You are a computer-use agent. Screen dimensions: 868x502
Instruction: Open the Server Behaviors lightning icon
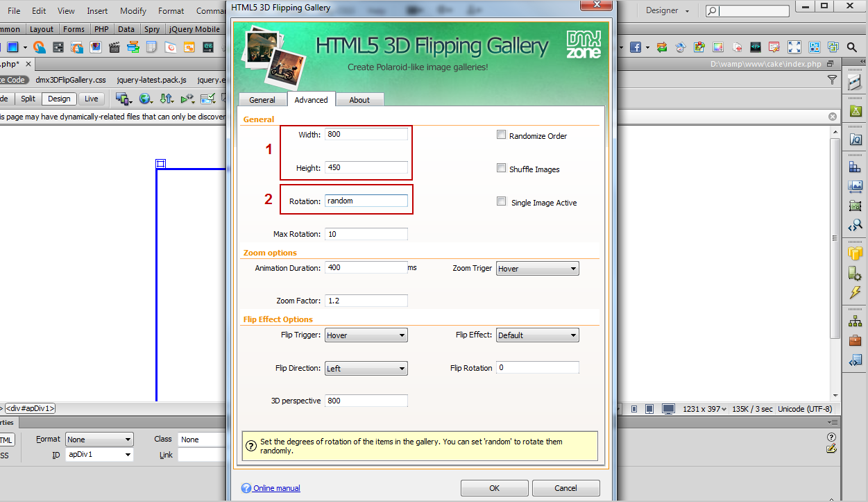coord(855,292)
